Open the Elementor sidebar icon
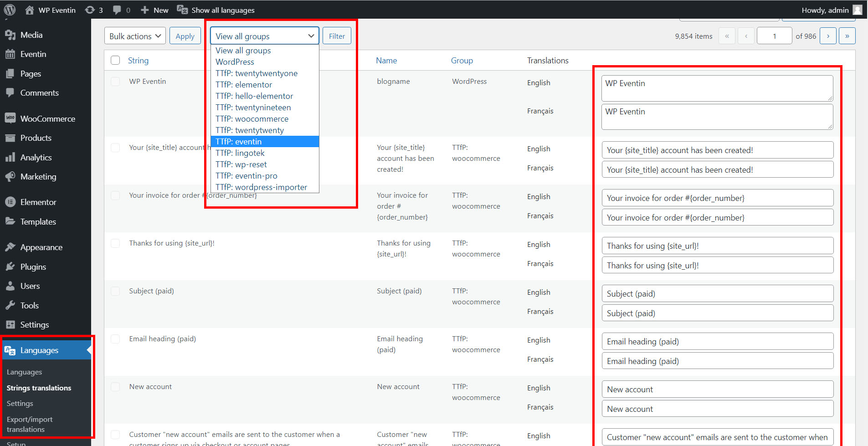The height and width of the screenshot is (446, 868). click(10, 202)
